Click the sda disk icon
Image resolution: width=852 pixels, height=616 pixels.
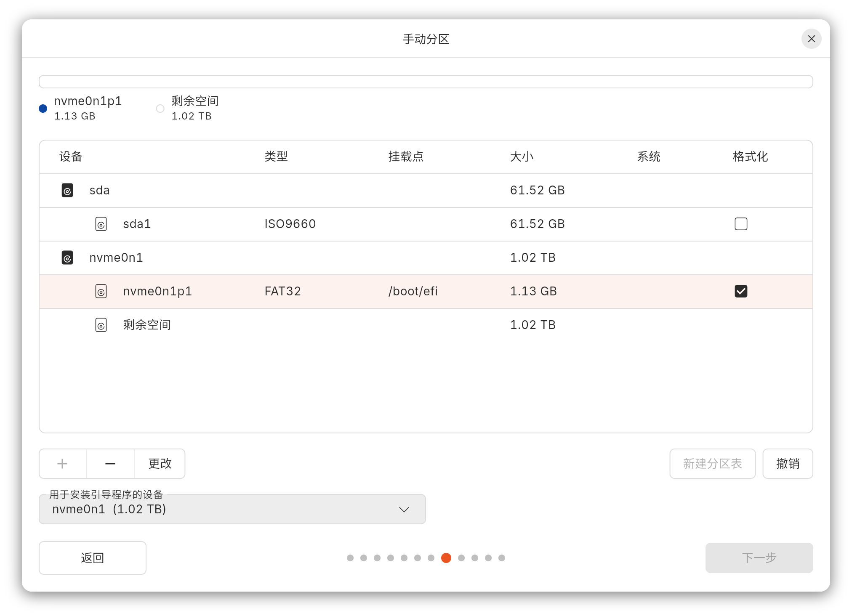coord(67,190)
